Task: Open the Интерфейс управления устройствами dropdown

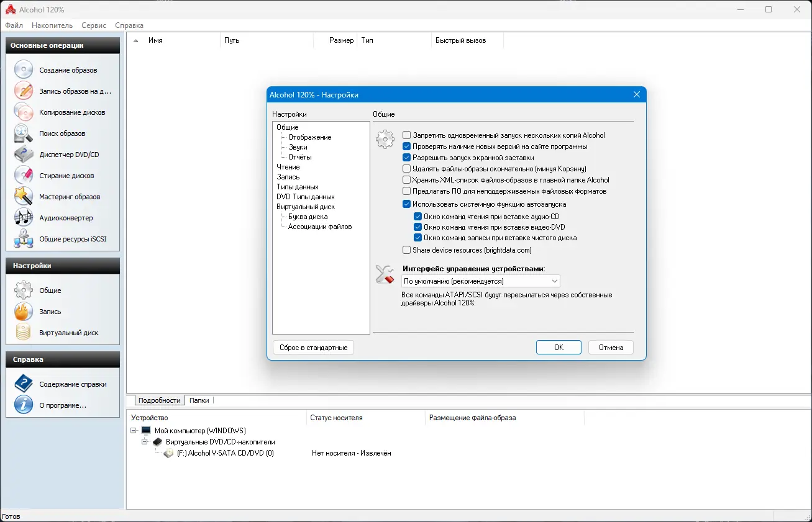Action: (x=480, y=281)
